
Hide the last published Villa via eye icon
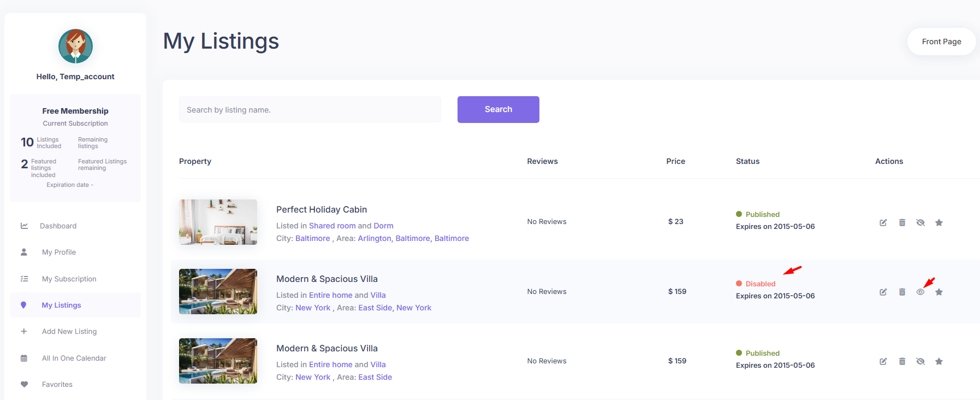[920, 361]
